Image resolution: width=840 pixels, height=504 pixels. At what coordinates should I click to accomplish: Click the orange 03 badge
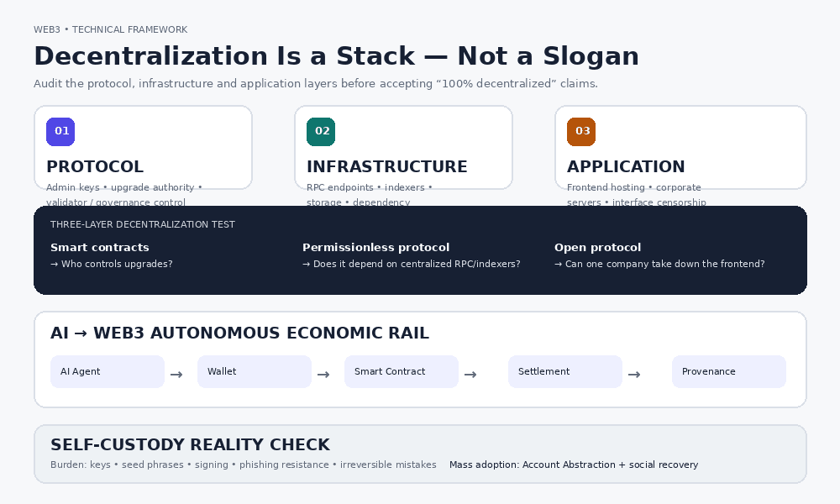581,132
